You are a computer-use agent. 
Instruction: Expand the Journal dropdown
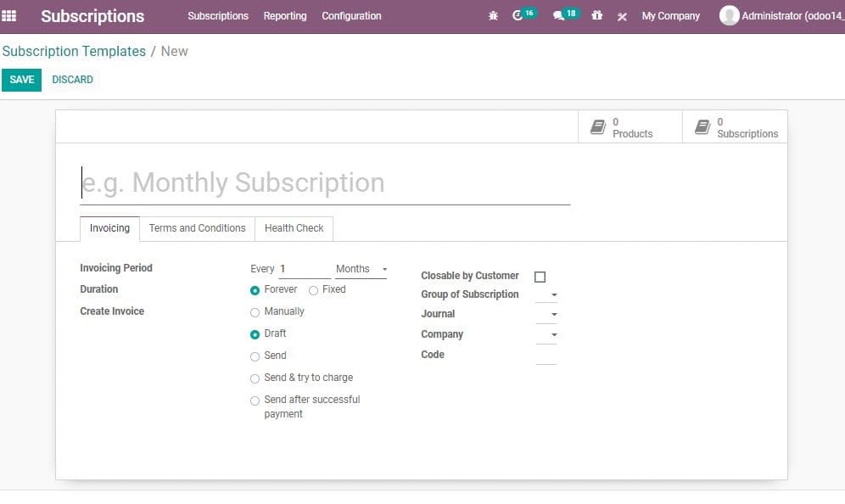pyautogui.click(x=546, y=314)
